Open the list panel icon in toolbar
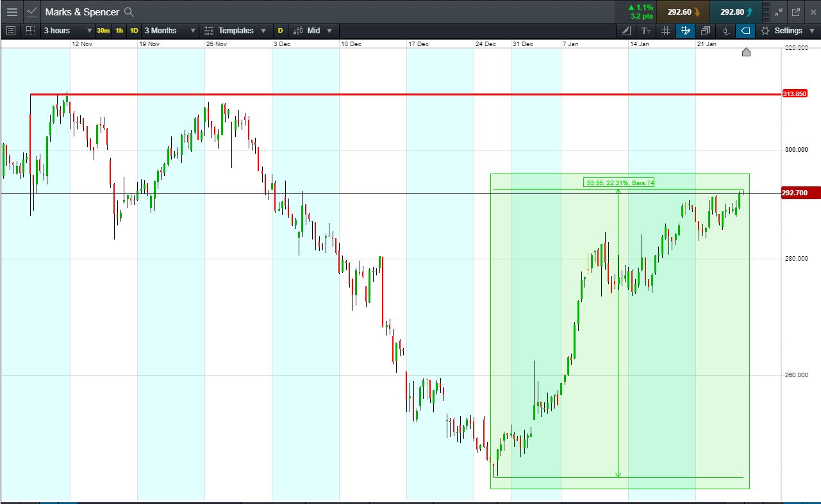Viewport: 821px width, 504px height. tap(11, 30)
